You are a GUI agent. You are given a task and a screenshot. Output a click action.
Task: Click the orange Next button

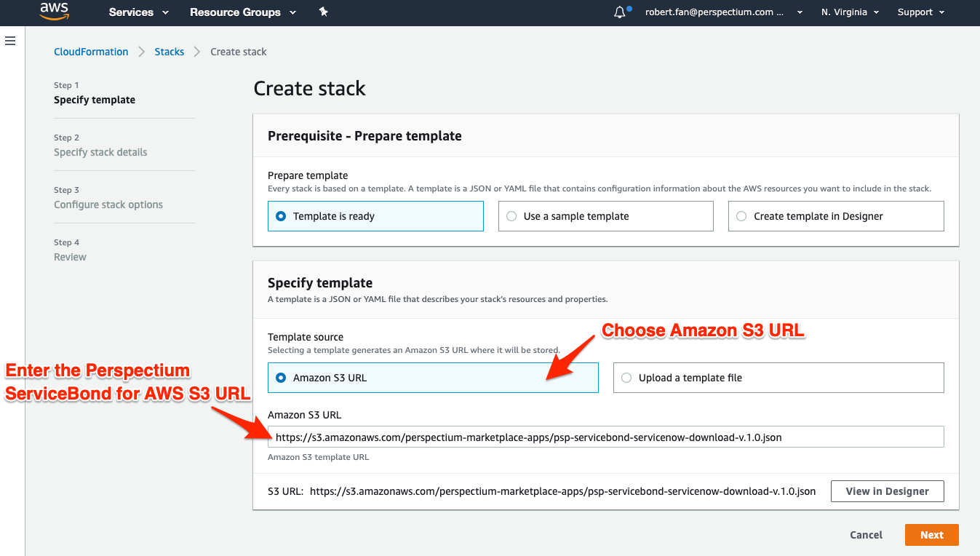coord(932,535)
